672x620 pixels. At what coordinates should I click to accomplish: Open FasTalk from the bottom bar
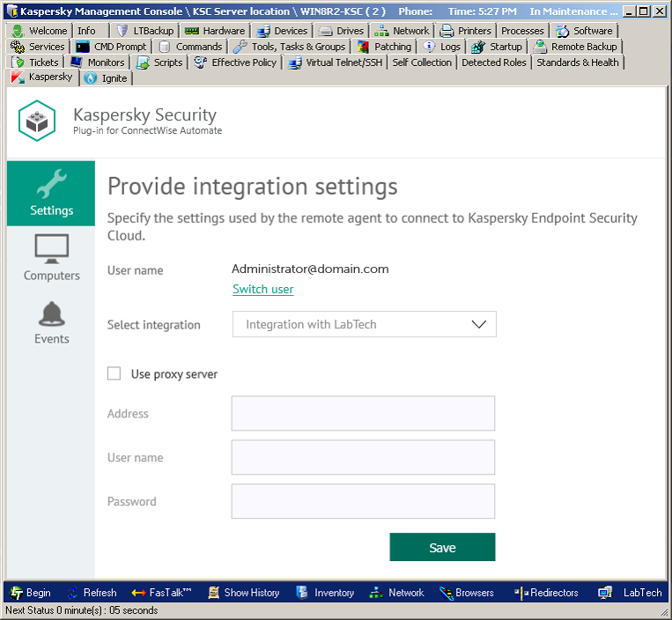(162, 593)
